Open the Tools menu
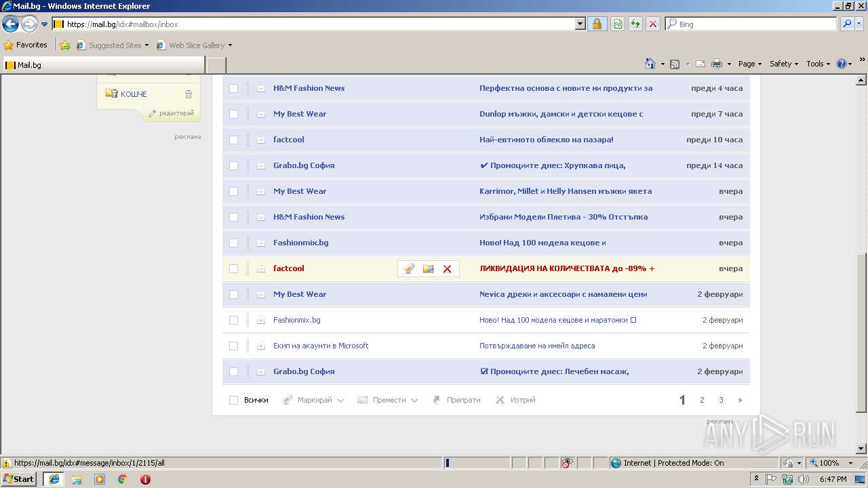The height and width of the screenshot is (488, 868). [x=818, y=64]
